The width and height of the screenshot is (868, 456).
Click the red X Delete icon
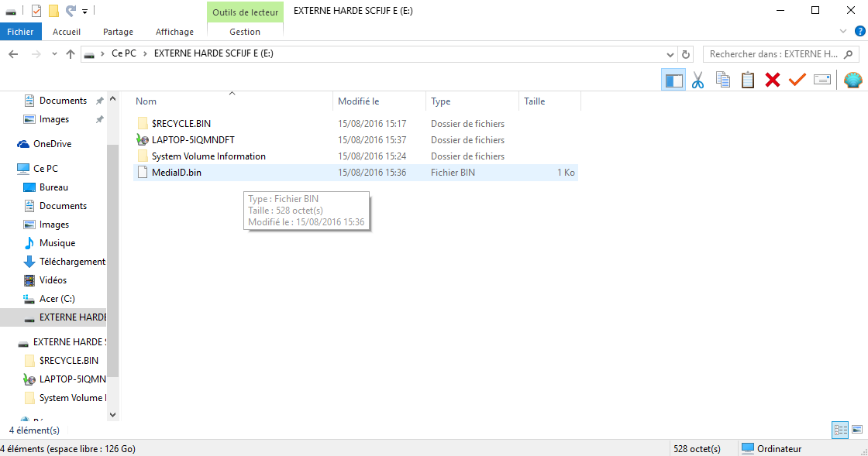(772, 81)
